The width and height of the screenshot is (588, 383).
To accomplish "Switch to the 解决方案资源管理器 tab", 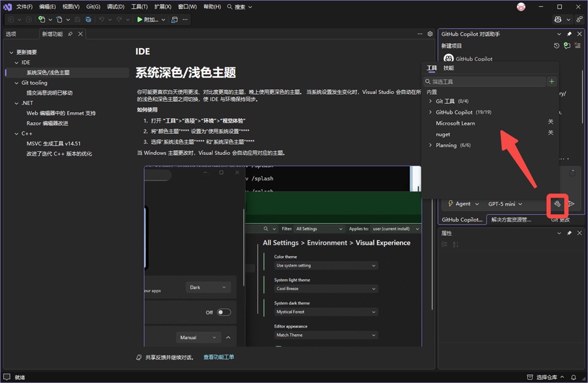I will tap(511, 220).
